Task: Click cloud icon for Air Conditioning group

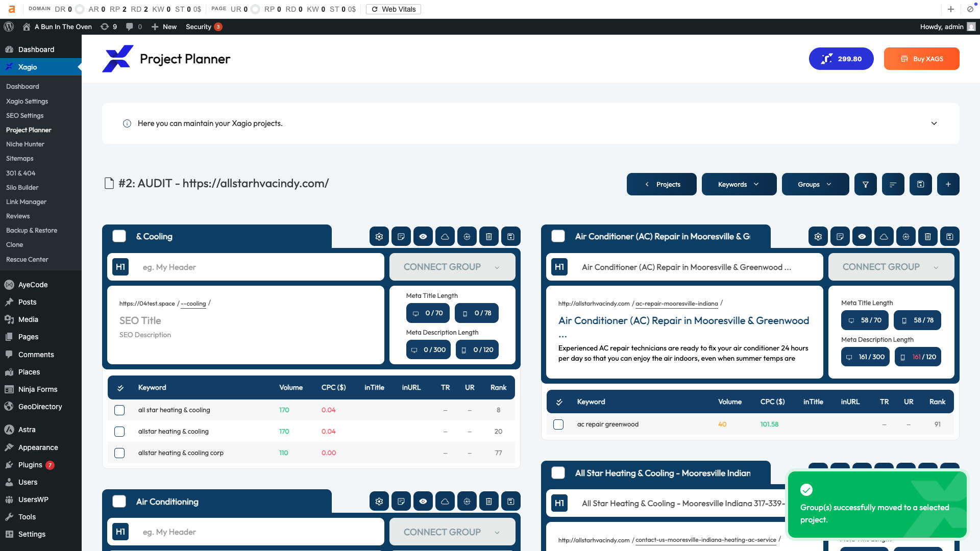Action: (445, 502)
